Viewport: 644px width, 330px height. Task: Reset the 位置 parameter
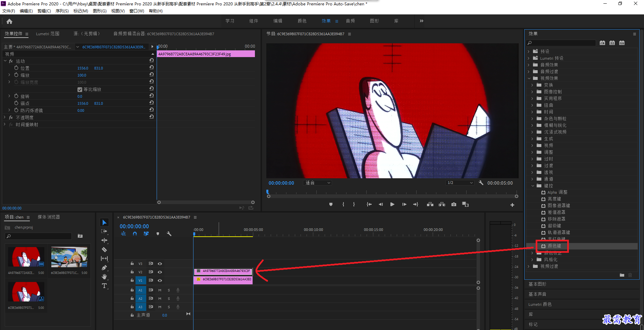(152, 67)
